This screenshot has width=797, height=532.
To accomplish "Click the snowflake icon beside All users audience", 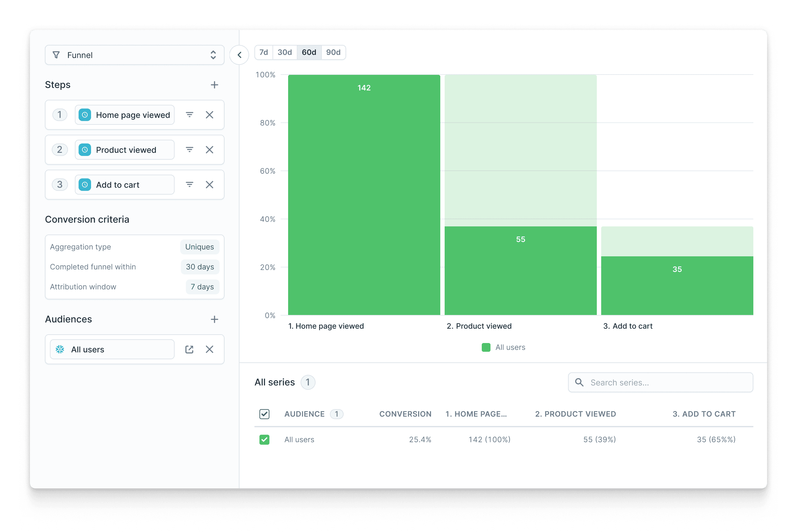I will click(x=60, y=349).
